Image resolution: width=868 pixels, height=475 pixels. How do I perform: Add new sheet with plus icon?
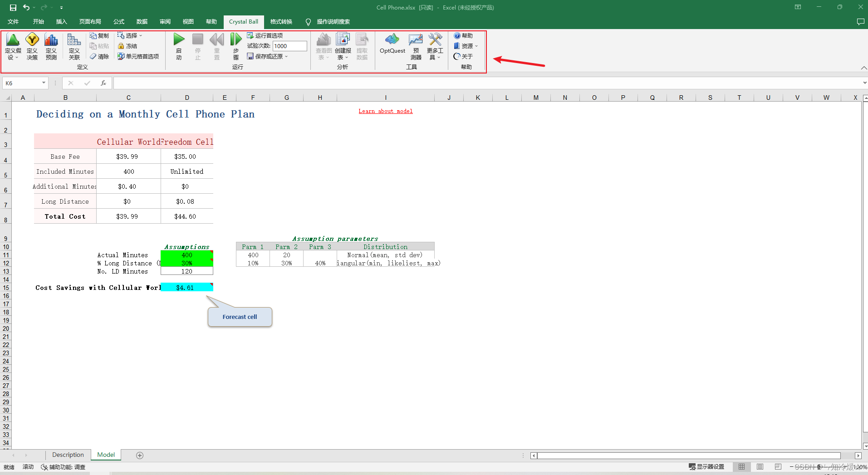(x=140, y=455)
